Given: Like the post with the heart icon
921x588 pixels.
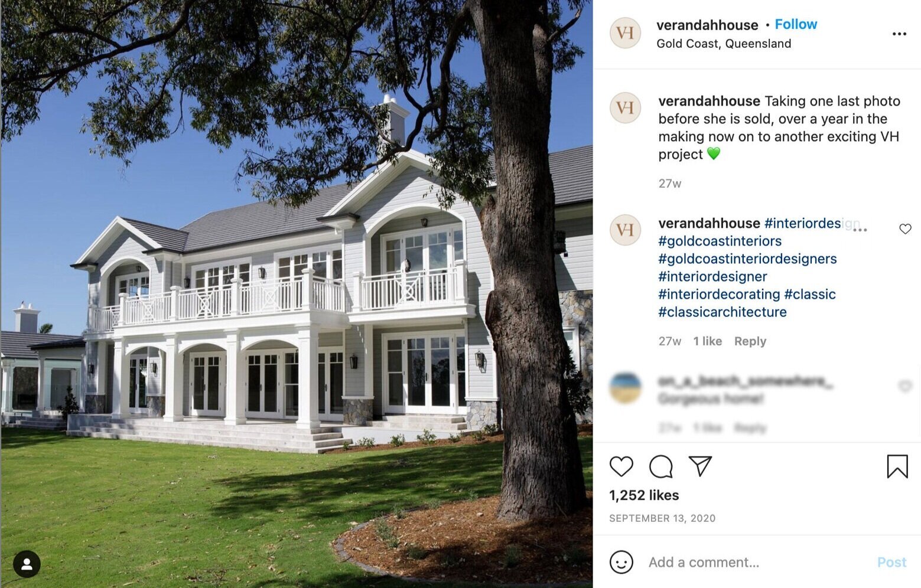Looking at the screenshot, I should click(621, 466).
